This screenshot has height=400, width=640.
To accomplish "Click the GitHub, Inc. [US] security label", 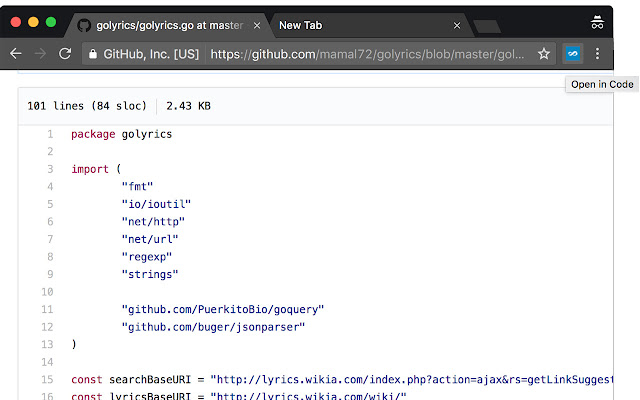I will [x=151, y=54].
